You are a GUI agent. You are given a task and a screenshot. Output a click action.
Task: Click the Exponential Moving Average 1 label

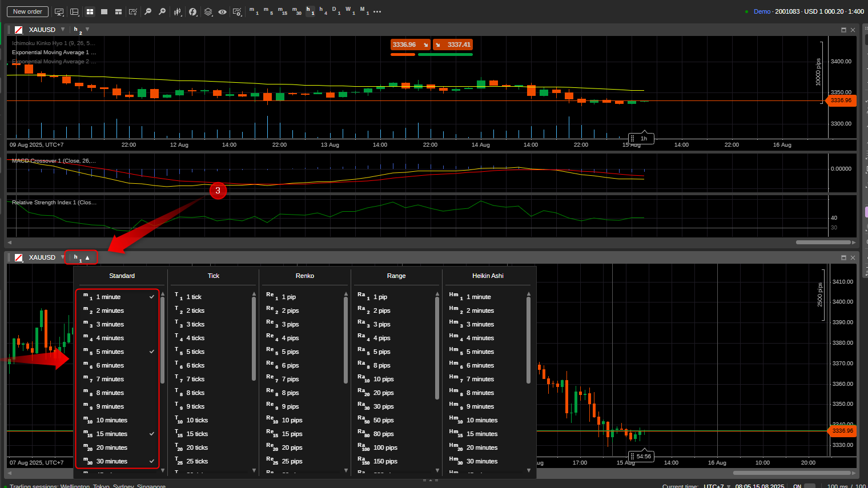click(54, 53)
